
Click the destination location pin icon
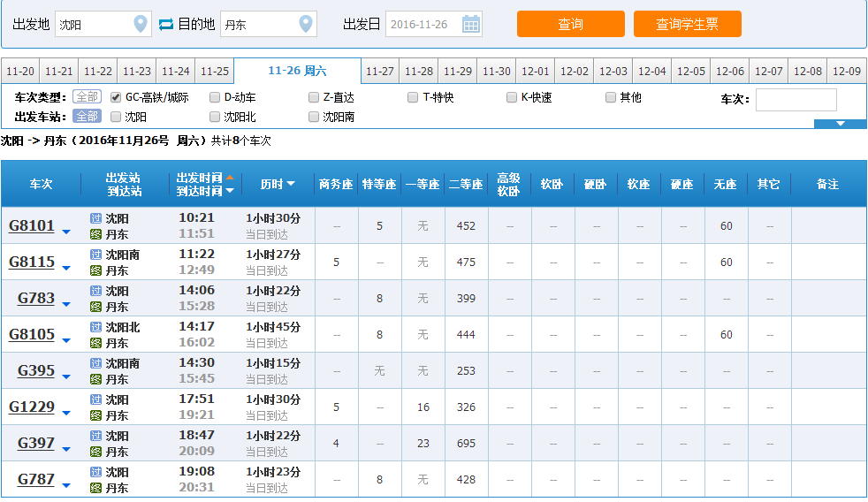click(x=306, y=24)
